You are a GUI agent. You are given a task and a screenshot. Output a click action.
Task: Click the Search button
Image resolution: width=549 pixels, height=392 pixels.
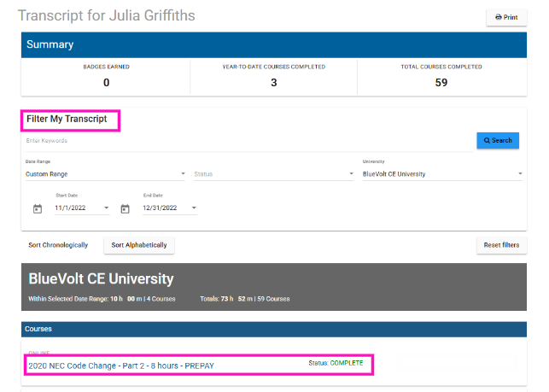498,140
